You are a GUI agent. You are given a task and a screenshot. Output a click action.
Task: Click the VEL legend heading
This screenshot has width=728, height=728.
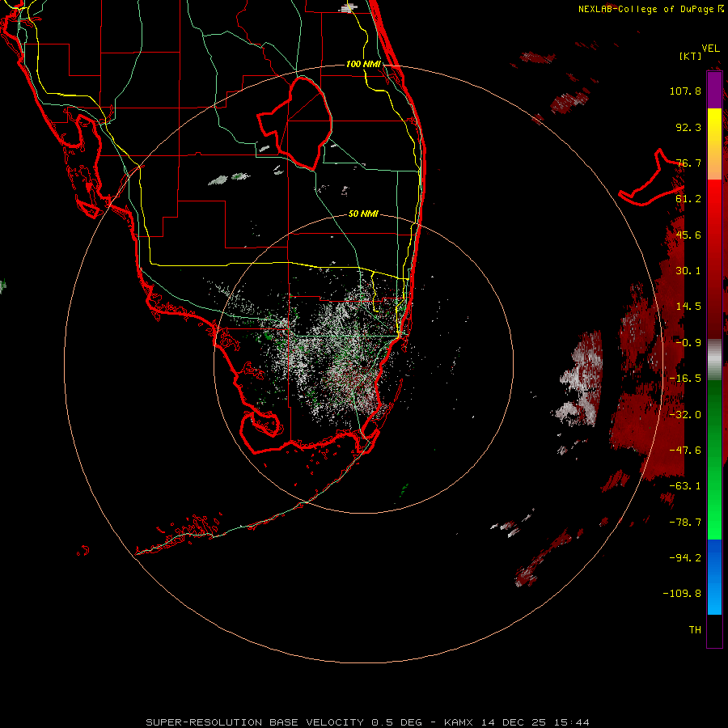[711, 49]
